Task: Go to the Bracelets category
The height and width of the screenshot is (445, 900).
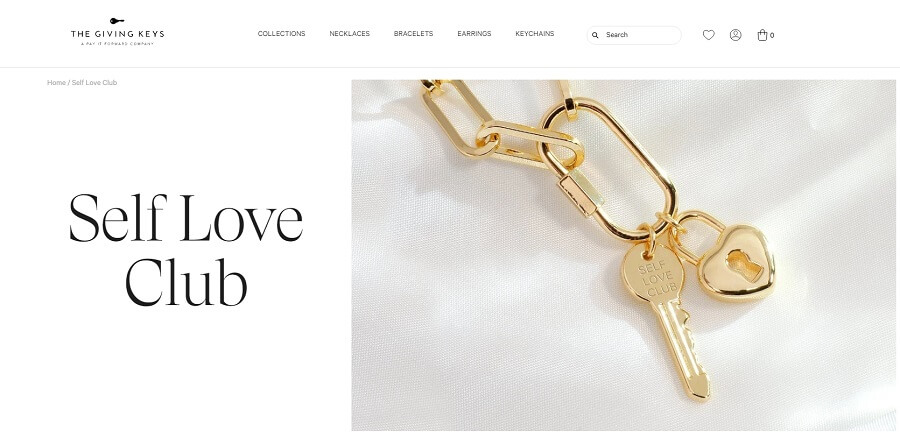Action: coord(413,34)
